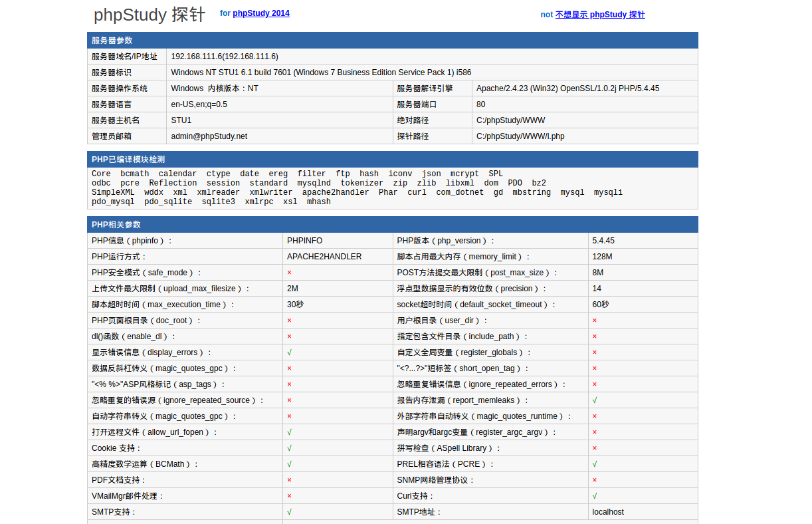Click the 服务器参数 section header
The image size is (812, 524).
pyautogui.click(x=392, y=41)
